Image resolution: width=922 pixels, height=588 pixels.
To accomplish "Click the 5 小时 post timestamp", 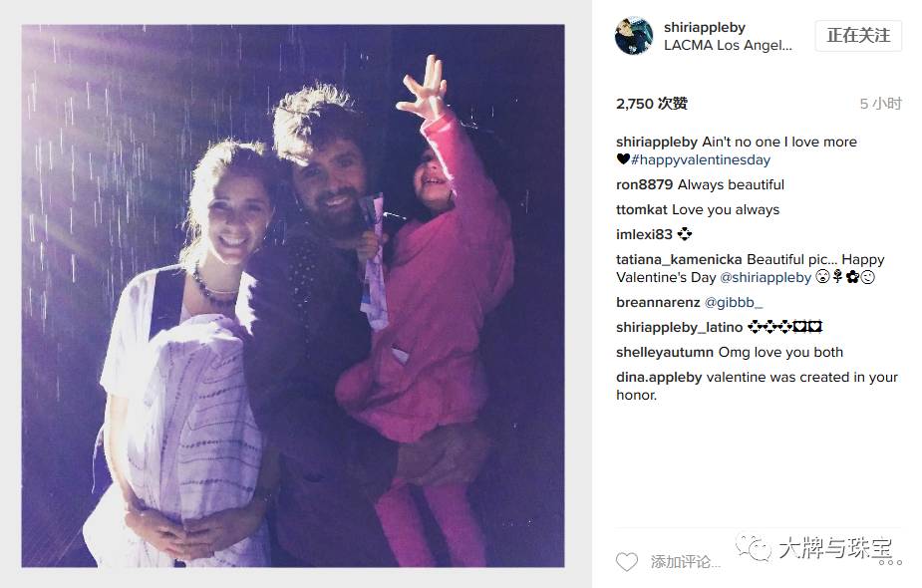I will 880,104.
